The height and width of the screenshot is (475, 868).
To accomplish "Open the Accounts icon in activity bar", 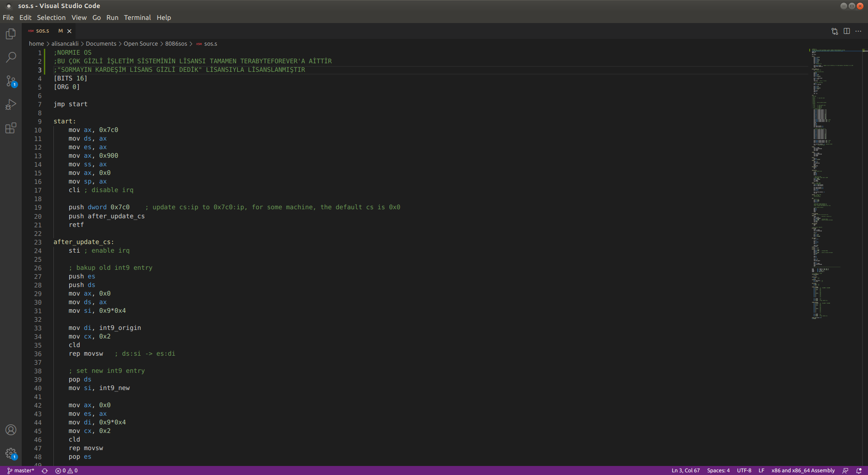I will coord(10,430).
